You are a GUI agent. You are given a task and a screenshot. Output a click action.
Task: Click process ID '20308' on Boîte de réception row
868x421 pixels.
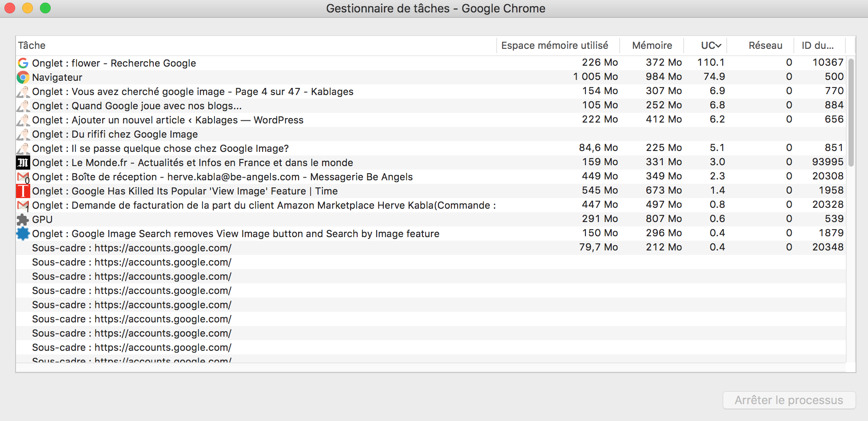click(x=828, y=176)
